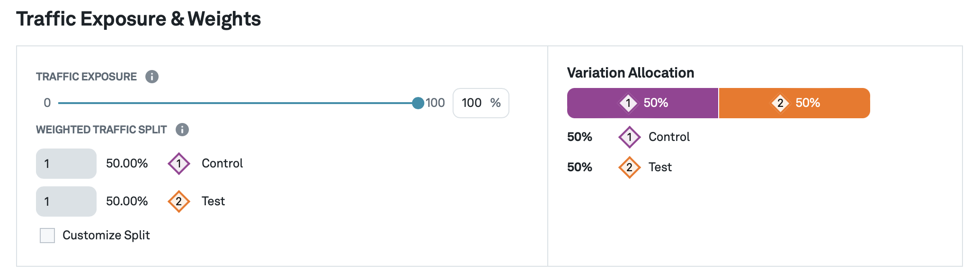
Task: Click the Test weight input field
Action: point(66,201)
